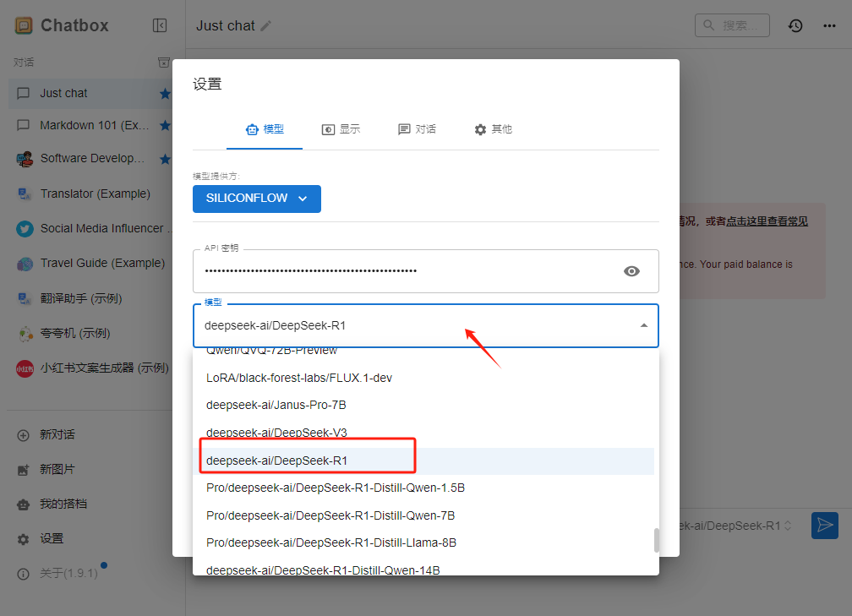The height and width of the screenshot is (616, 852).
Task: Open Travel Guide (Example) conversation
Action: 90,263
